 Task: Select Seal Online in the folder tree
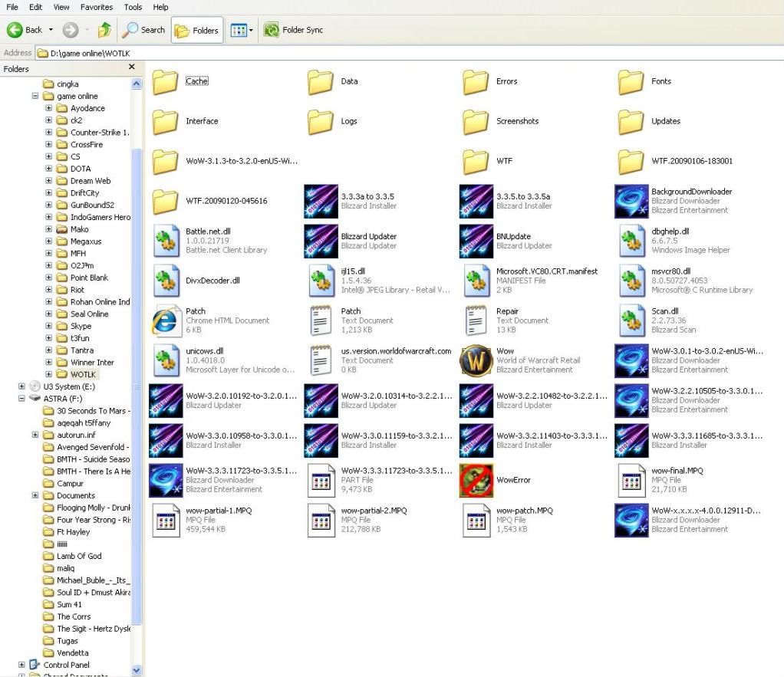coord(90,314)
